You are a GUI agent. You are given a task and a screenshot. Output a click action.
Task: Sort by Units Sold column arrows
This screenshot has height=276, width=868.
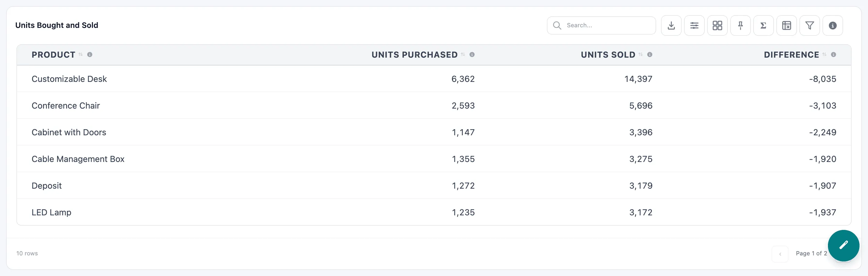pos(641,55)
